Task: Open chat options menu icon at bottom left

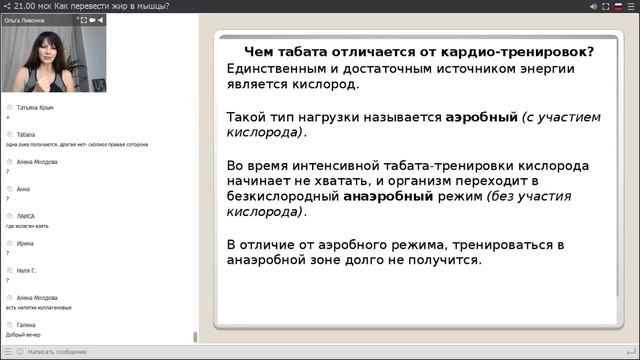Action: (x=8, y=351)
